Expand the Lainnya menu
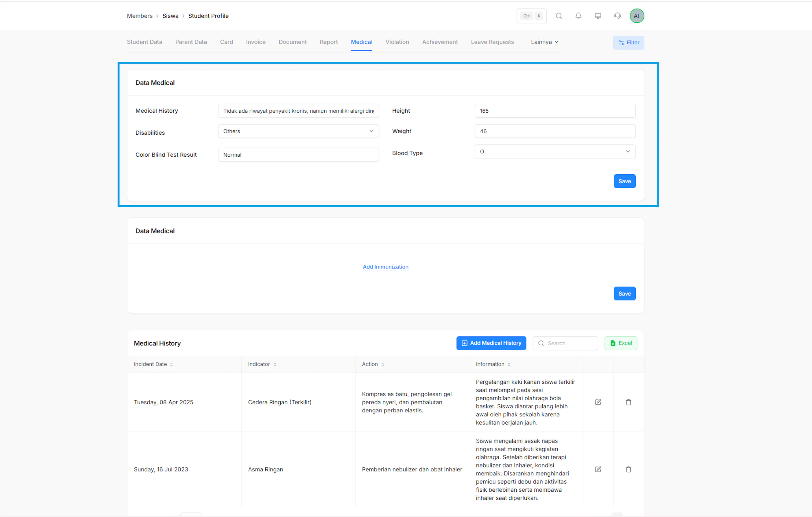 545,42
